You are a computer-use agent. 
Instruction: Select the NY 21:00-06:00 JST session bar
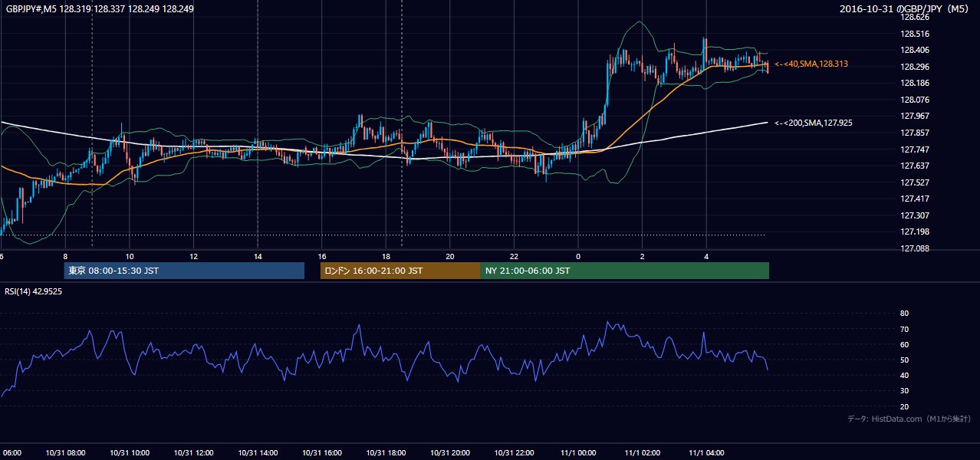pyautogui.click(x=625, y=271)
